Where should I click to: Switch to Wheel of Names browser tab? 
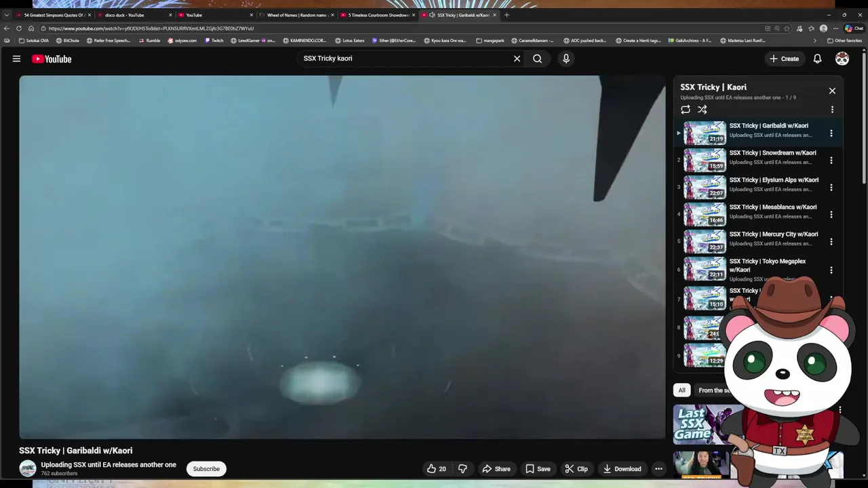point(296,15)
